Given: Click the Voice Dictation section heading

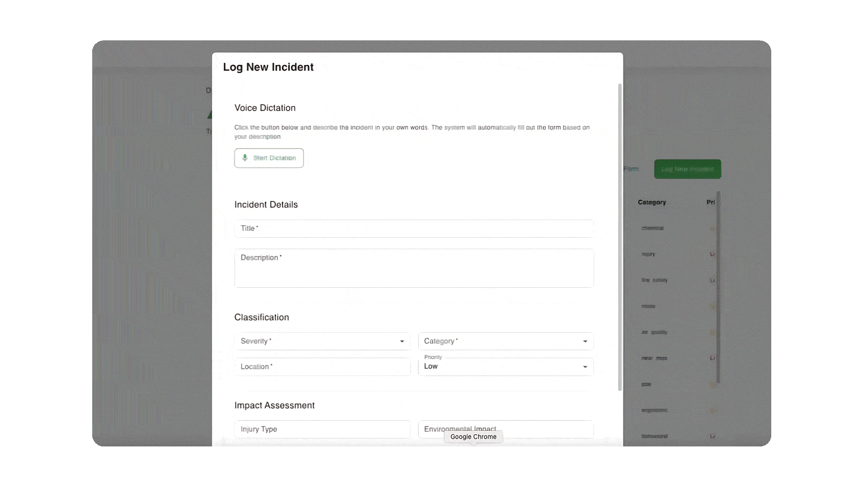Looking at the screenshot, I should point(265,108).
